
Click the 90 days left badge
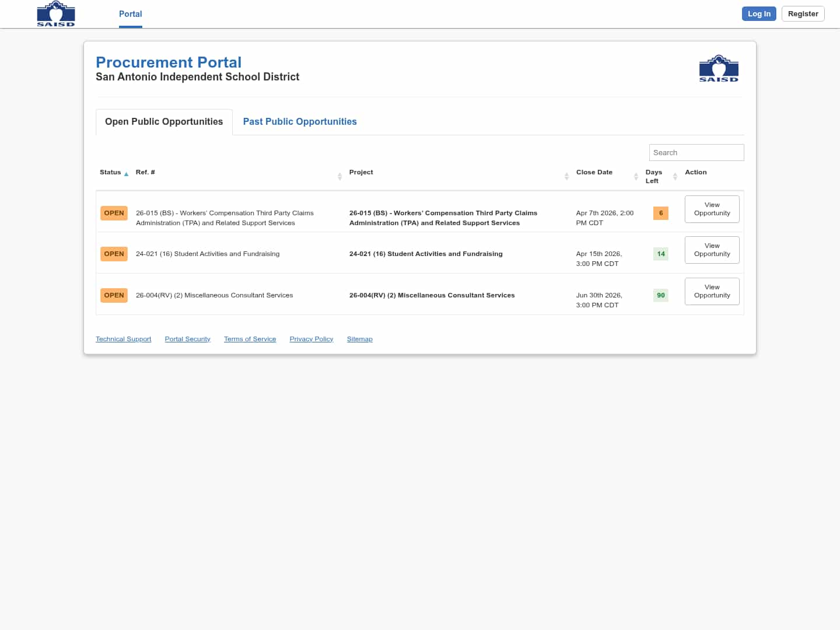[x=660, y=295]
